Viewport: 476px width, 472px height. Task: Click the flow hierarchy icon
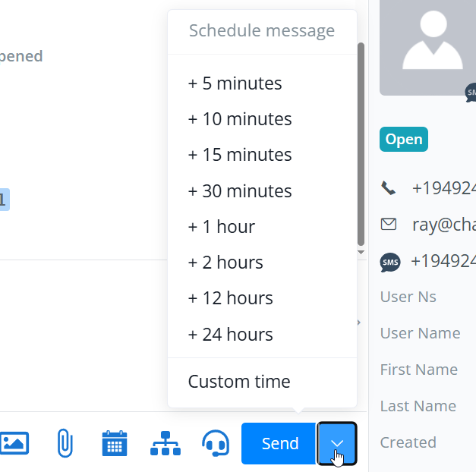[165, 443]
